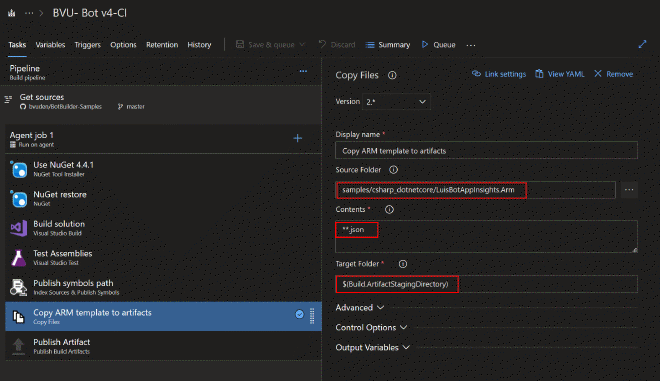The image size is (660, 381).
Task: Click the Target Folder input field
Action: pos(486,284)
